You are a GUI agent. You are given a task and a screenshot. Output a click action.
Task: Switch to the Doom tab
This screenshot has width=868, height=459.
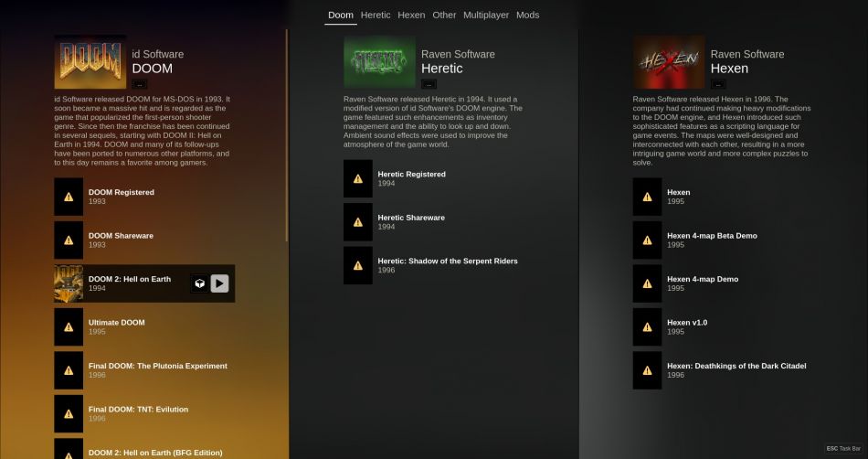(x=341, y=15)
